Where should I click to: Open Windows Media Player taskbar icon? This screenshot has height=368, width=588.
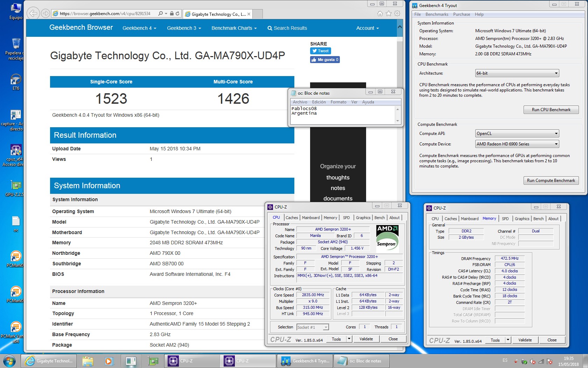click(x=108, y=361)
